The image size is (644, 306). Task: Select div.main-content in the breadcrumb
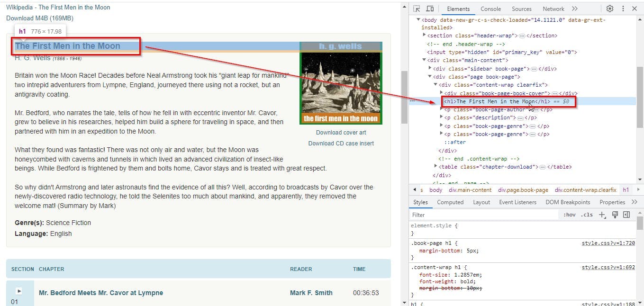[x=470, y=190]
